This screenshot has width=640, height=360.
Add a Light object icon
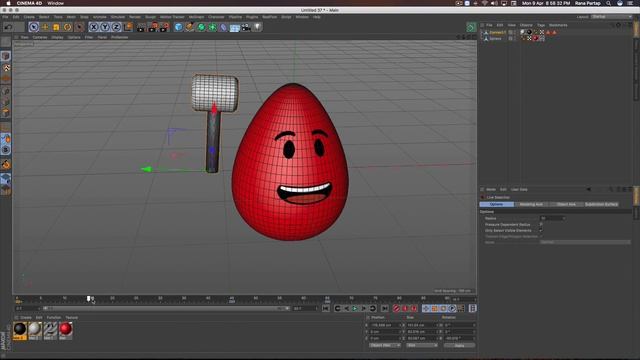point(258,27)
